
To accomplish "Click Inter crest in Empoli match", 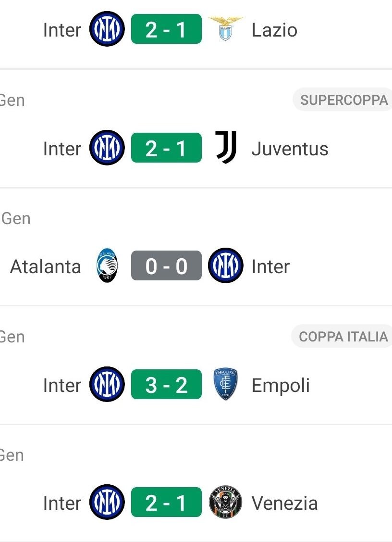I will point(107,384).
